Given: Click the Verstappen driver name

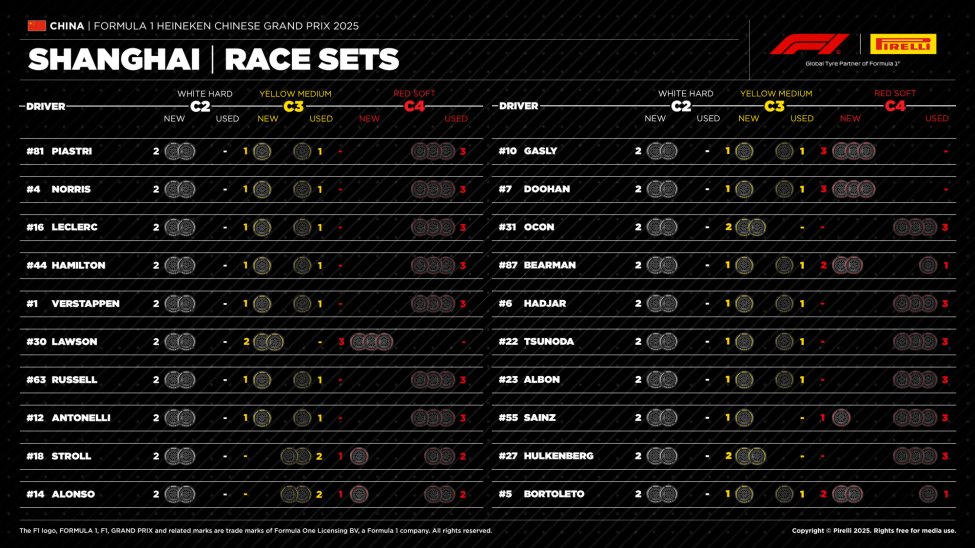Looking at the screenshot, I should [x=85, y=304].
